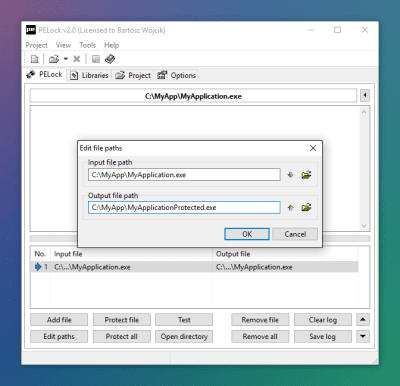Click the Output file path text field
This screenshot has width=400, height=386.
[184, 207]
